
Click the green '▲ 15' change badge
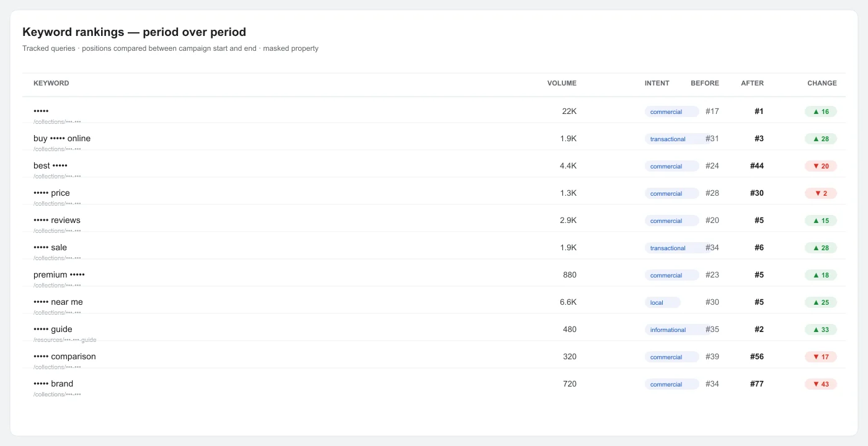[x=821, y=221]
